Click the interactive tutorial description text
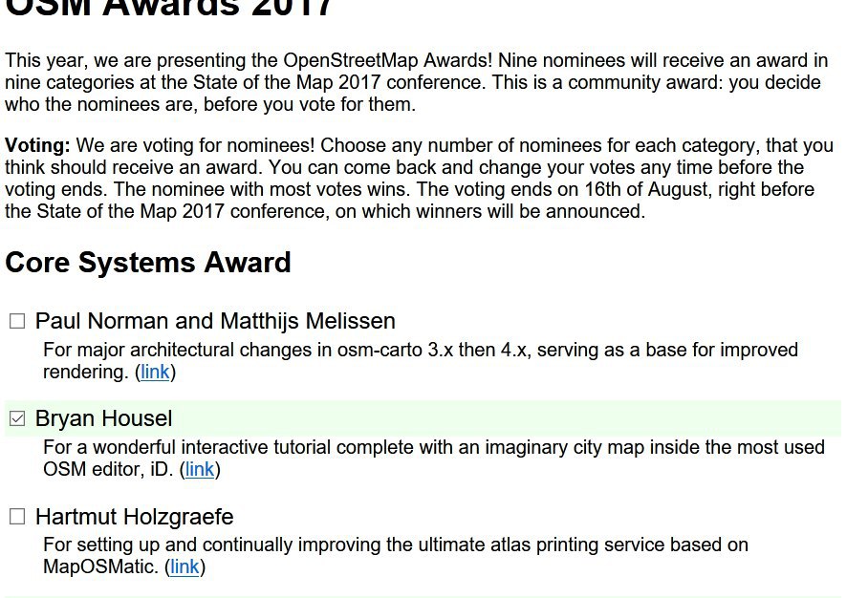The height and width of the screenshot is (598, 868). click(x=434, y=458)
